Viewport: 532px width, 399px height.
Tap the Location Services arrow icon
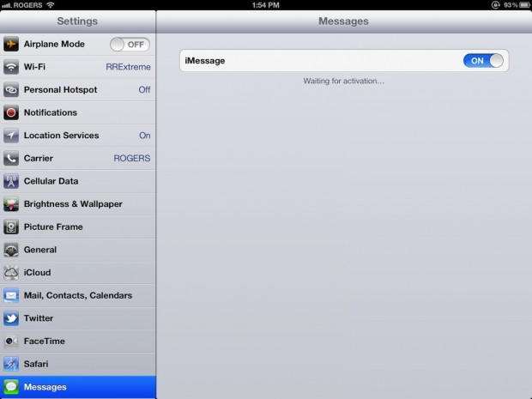(x=11, y=136)
